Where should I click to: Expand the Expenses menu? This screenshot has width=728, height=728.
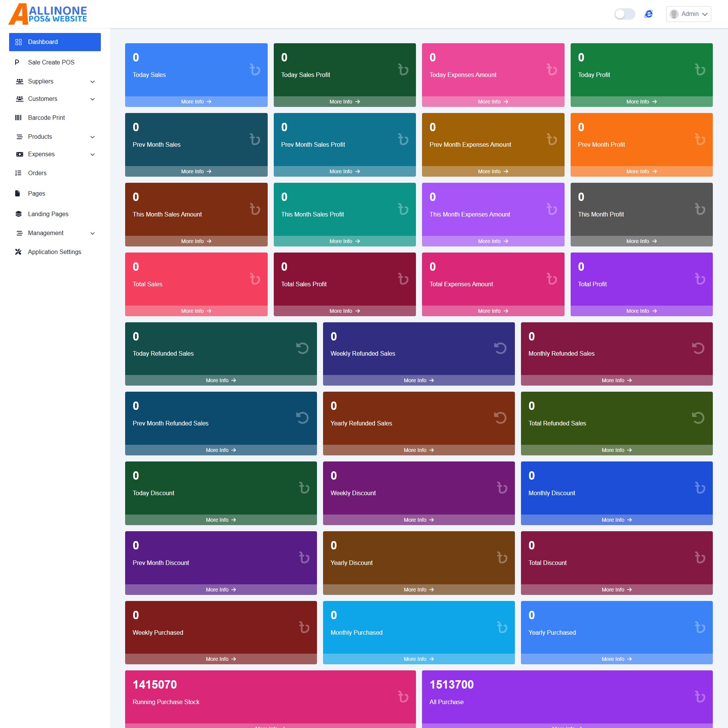pyautogui.click(x=55, y=154)
